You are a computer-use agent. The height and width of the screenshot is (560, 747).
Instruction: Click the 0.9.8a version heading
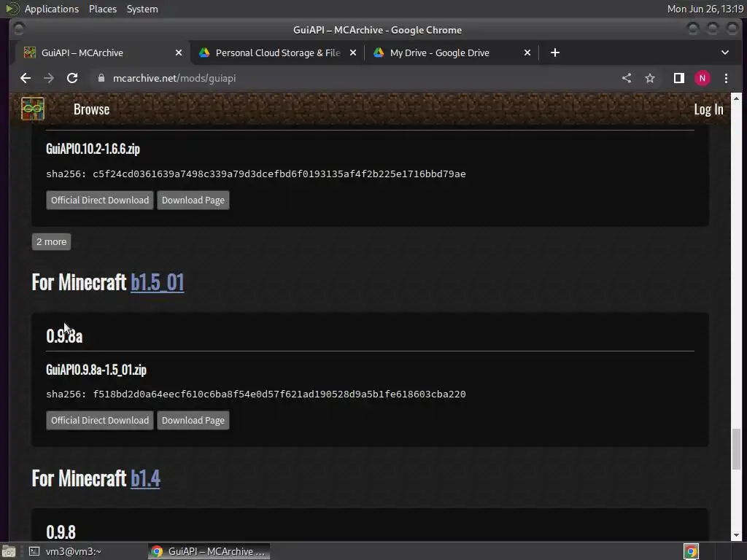pyautogui.click(x=64, y=336)
